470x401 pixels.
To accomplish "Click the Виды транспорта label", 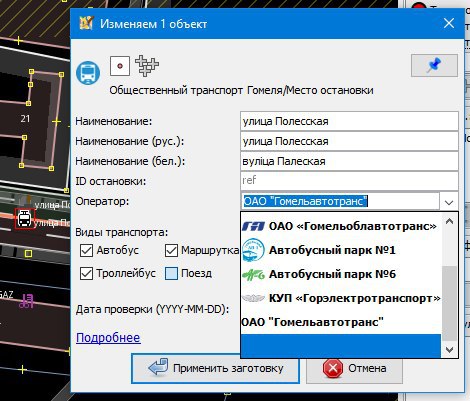I will (x=122, y=232).
